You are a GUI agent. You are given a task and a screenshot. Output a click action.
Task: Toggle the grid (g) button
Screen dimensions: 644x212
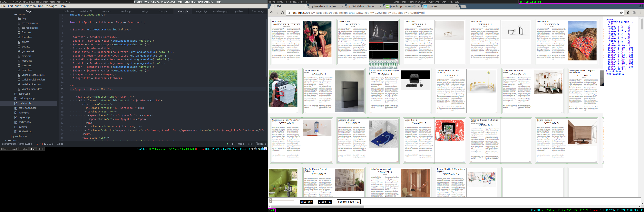306,202
